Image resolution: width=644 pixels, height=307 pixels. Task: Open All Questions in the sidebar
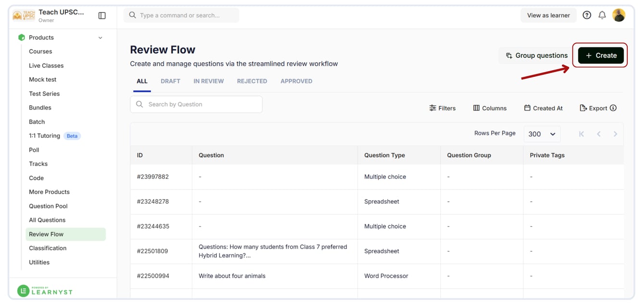pos(47,220)
